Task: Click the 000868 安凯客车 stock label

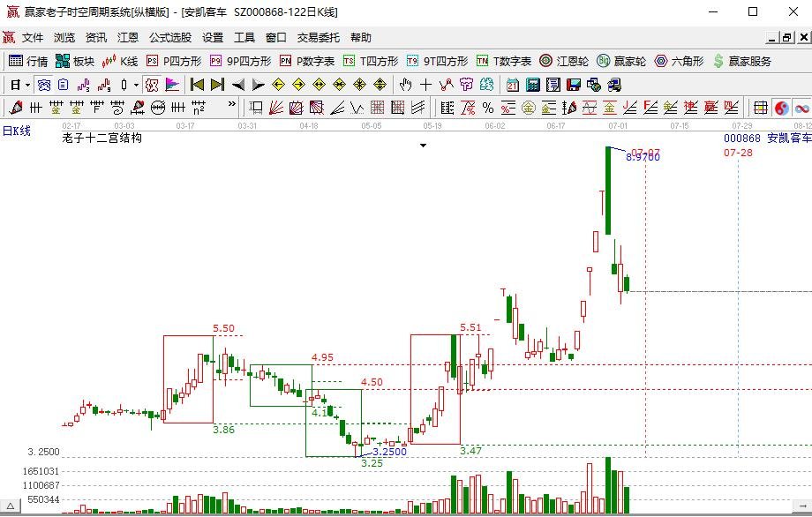Action: click(768, 139)
